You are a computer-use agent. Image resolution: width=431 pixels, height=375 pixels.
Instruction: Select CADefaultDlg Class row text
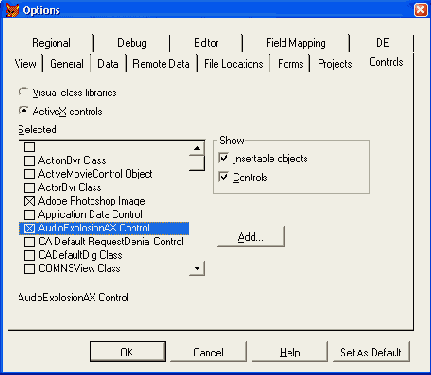point(80,255)
